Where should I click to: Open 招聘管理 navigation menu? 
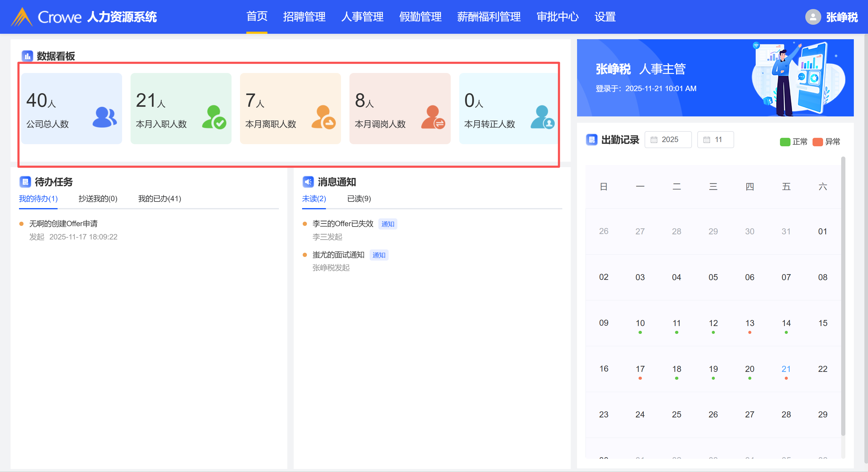click(x=304, y=17)
